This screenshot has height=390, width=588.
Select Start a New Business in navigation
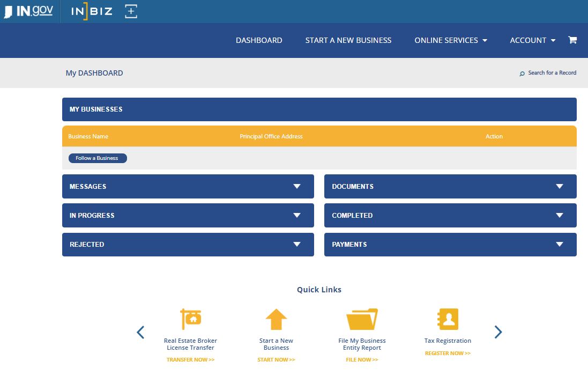(348, 40)
